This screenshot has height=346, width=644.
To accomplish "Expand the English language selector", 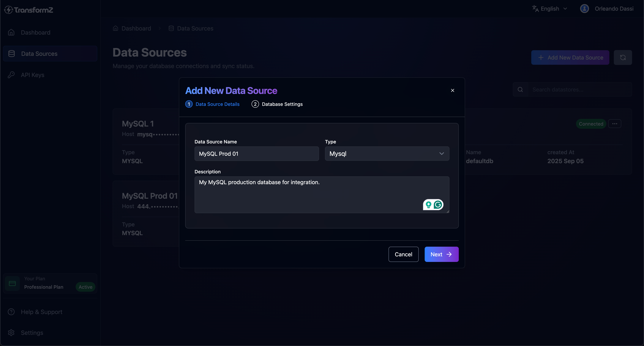I will tap(550, 9).
